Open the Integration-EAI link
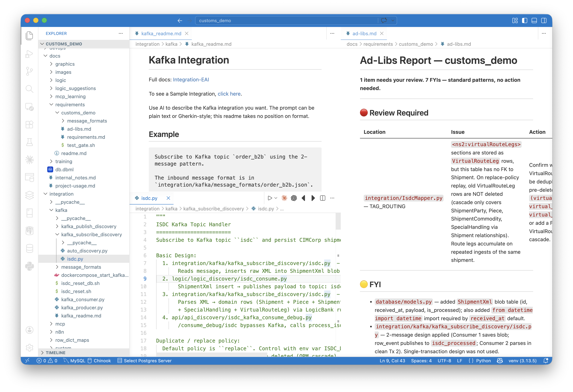 click(x=191, y=79)
